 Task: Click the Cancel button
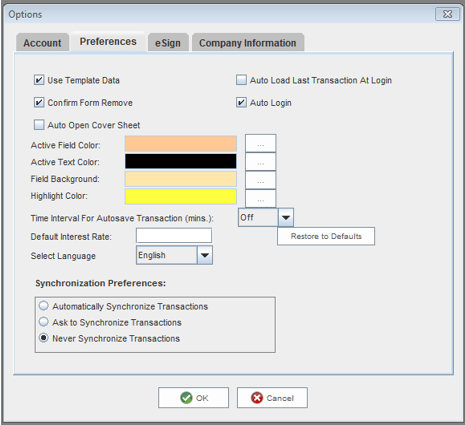click(x=272, y=398)
